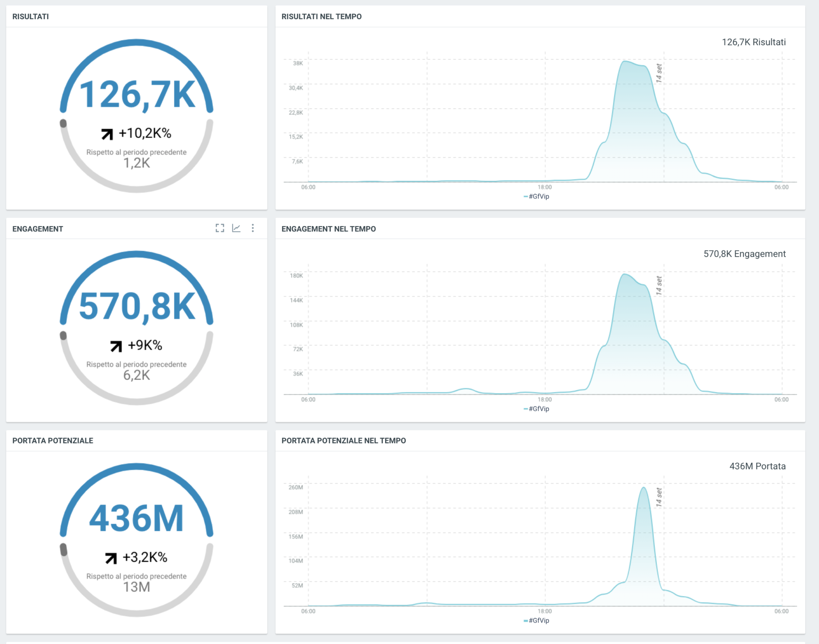Click the 18:00 tick in Risultati chart
Image resolution: width=819 pixels, height=644 pixels.
pyautogui.click(x=545, y=187)
